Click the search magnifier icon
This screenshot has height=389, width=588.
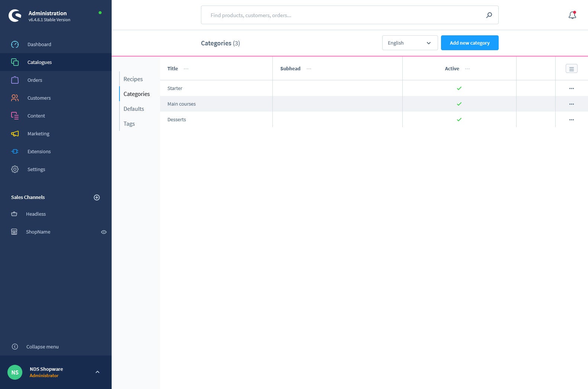[x=489, y=15]
